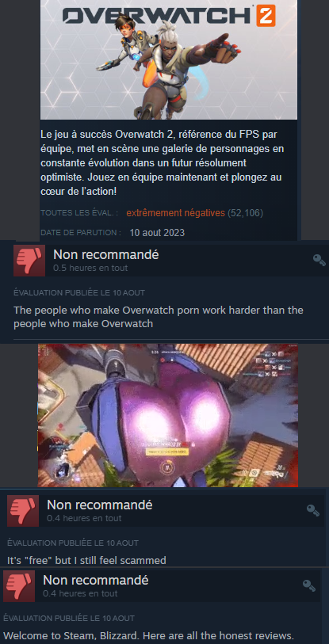Click the thumbs-down icon of third review
Viewport: 329px width, 644px height.
point(19,586)
